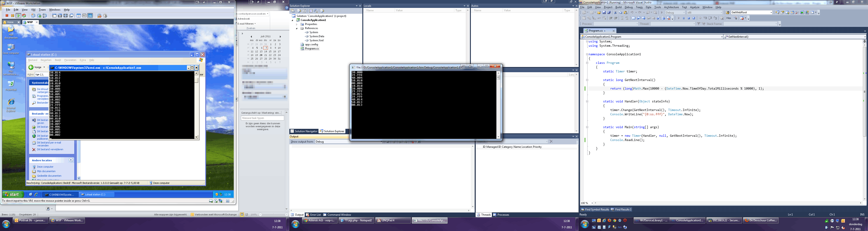Click Solution Explorer Show All Files icon
The image size is (868, 231).
pos(299,11)
